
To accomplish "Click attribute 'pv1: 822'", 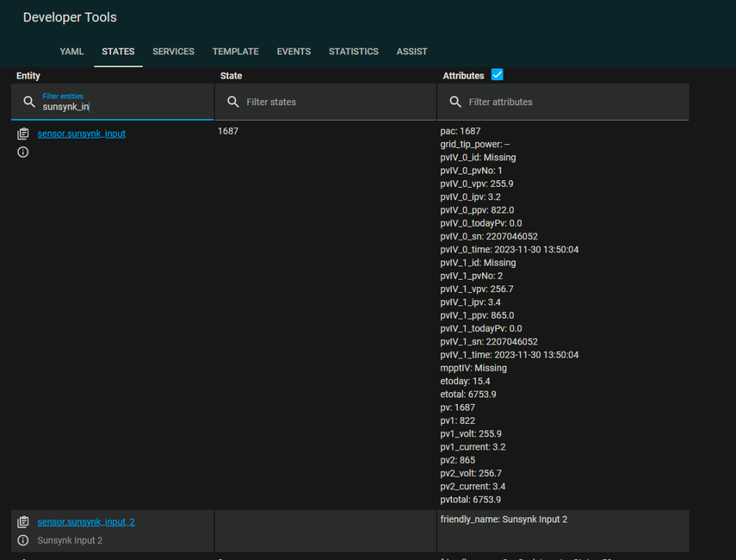I will point(458,421).
